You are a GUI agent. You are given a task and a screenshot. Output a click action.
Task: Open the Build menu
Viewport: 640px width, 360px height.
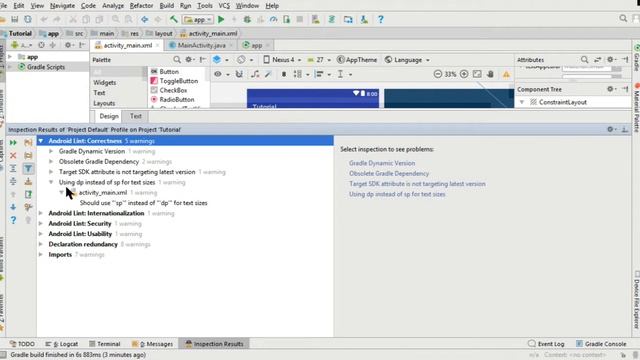click(167, 6)
